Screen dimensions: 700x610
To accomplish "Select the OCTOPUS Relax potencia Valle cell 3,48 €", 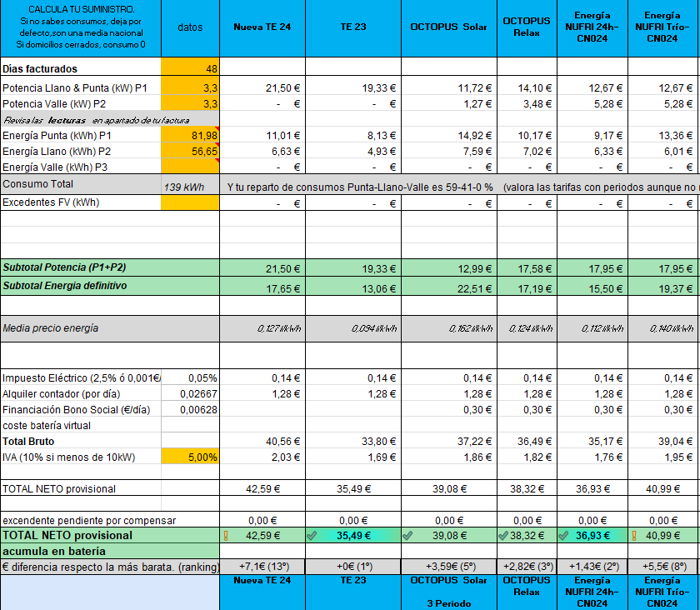I will [x=527, y=103].
